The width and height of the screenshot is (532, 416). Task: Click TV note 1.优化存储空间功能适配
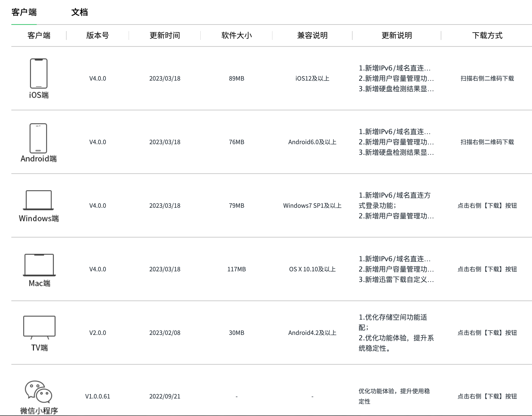[x=393, y=322]
